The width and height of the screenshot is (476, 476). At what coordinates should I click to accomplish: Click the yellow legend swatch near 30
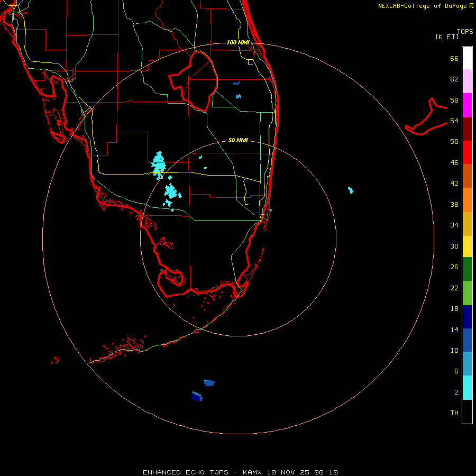coord(467,246)
